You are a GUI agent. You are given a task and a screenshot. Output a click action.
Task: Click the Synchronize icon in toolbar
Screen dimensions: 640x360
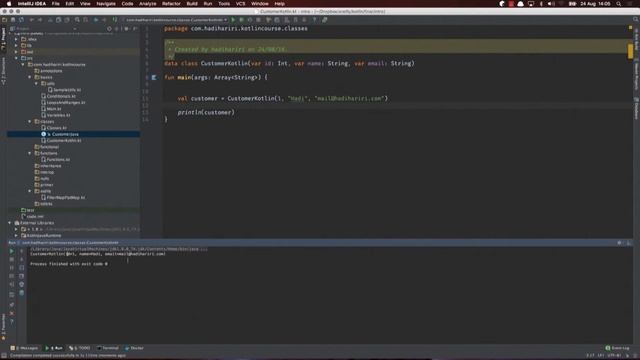tap(21, 20)
